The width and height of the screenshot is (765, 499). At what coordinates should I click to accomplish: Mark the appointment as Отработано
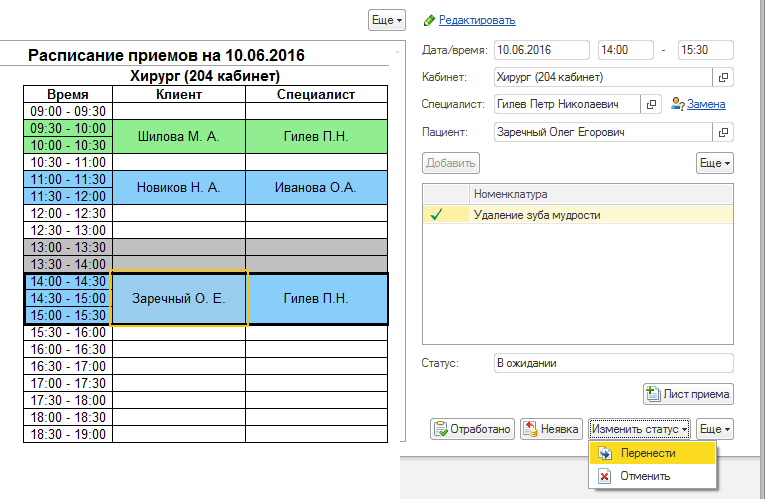(472, 429)
